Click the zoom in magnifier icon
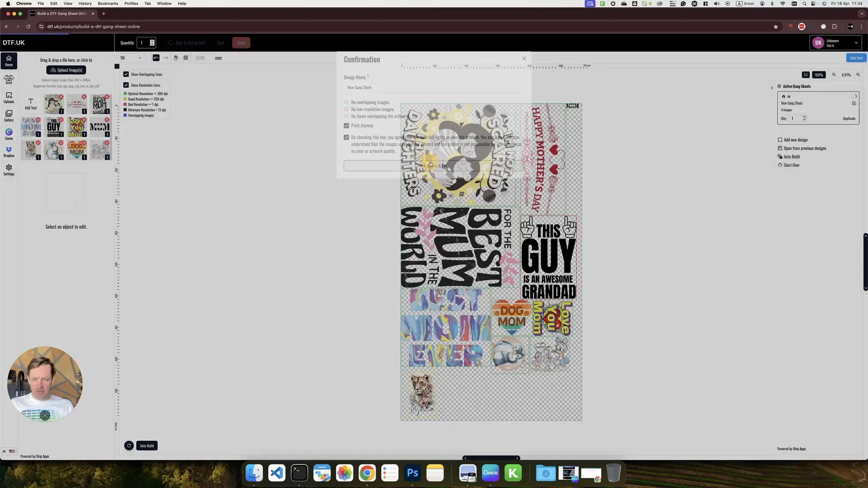This screenshot has height=488, width=868. pyautogui.click(x=858, y=75)
